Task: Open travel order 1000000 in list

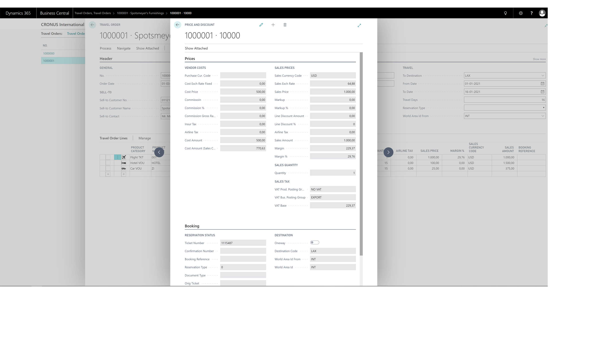Action: point(49,53)
